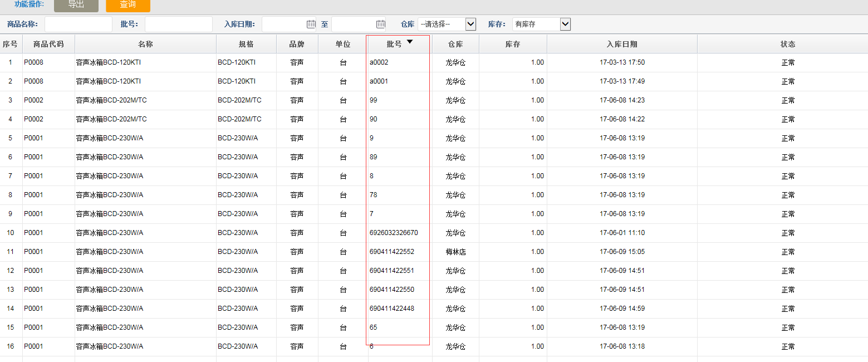Toggle the 批号 column sort arrow
Image resolution: width=868 pixels, height=362 pixels.
[x=410, y=42]
